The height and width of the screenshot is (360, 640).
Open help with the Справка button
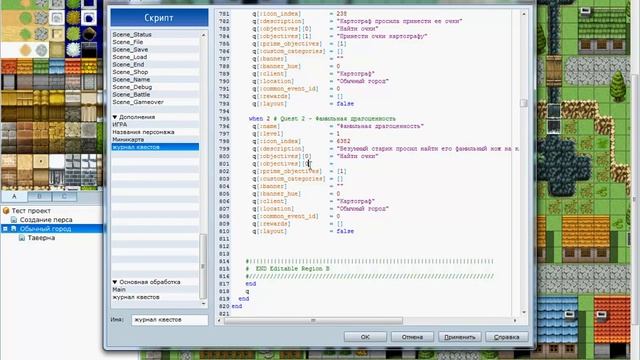tap(507, 337)
